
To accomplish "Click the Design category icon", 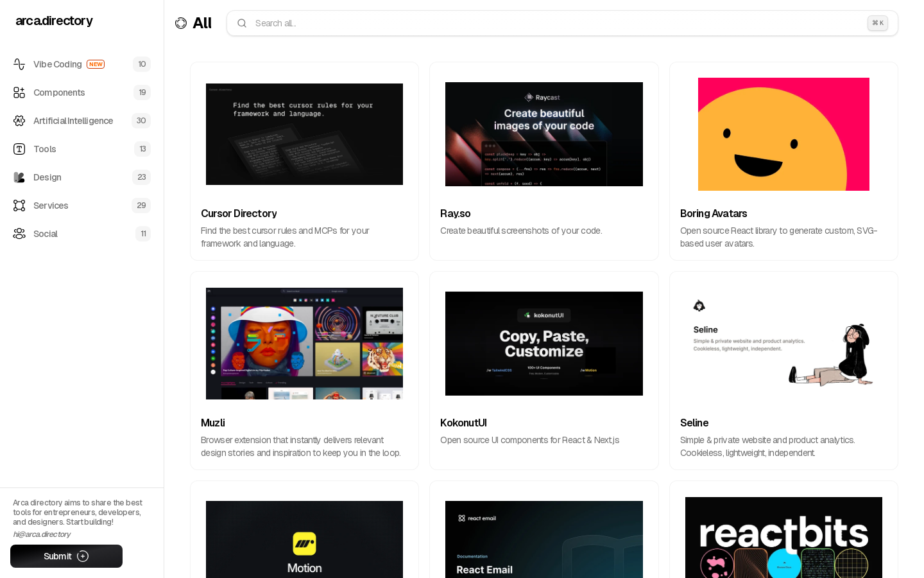I will (19, 177).
